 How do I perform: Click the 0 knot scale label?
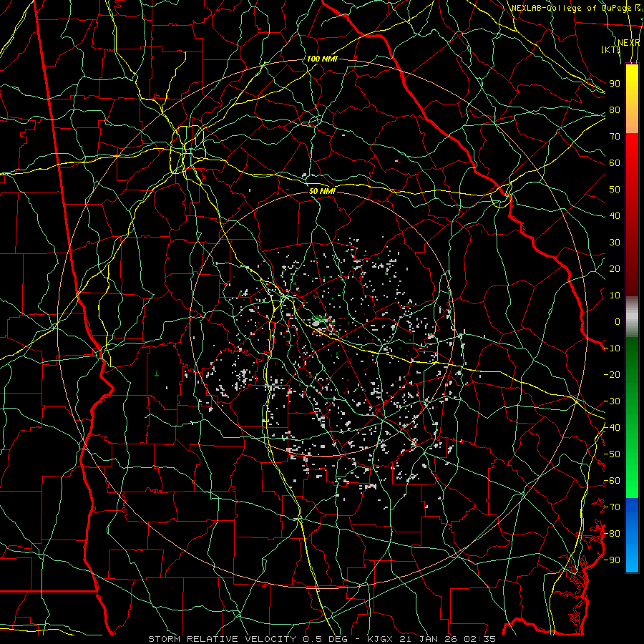(x=618, y=321)
